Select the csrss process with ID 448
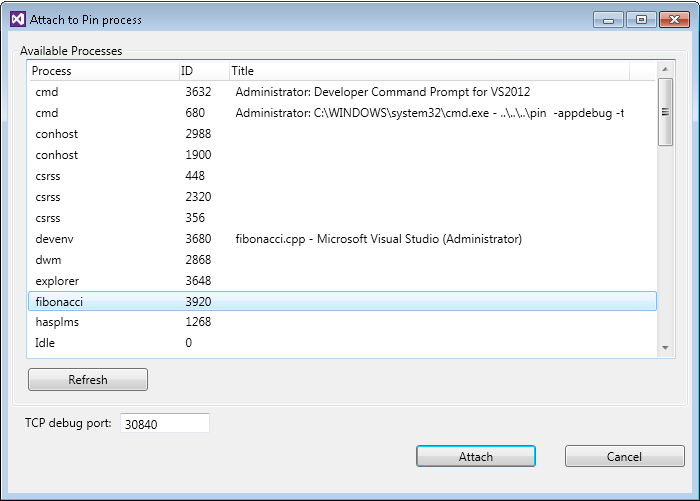 point(342,176)
